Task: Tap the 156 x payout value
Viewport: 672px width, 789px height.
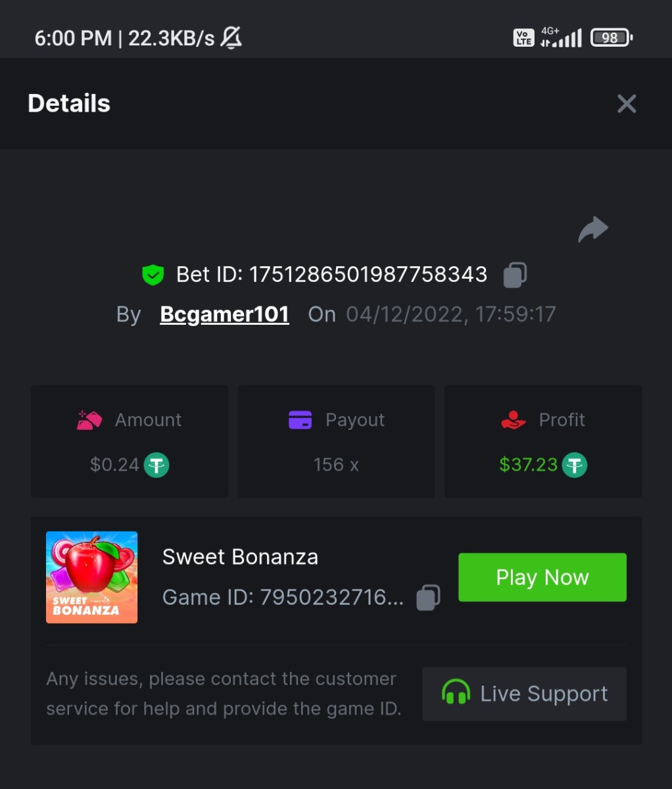Action: pyautogui.click(x=336, y=465)
